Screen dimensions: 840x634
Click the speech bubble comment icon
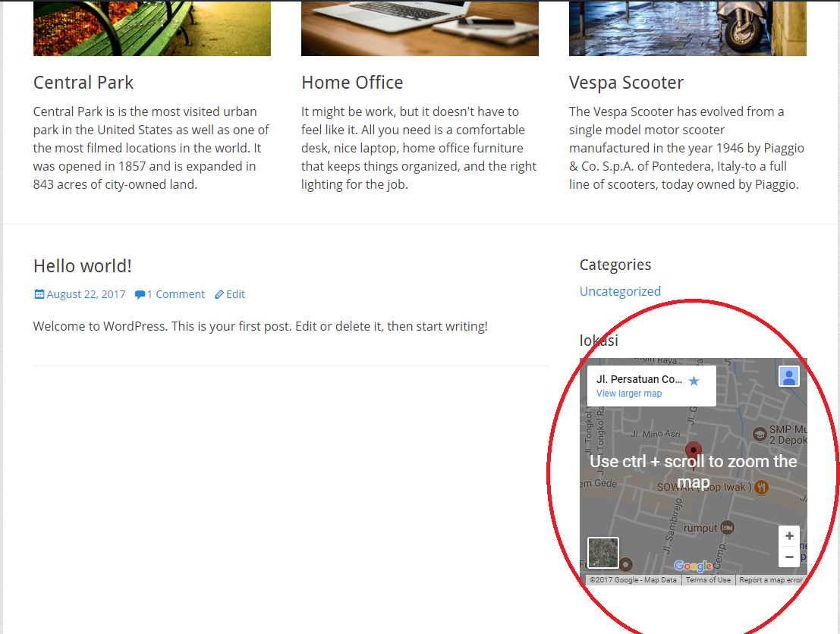[140, 294]
